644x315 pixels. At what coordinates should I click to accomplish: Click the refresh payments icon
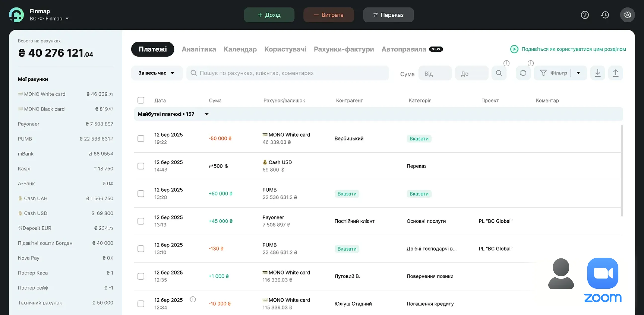pyautogui.click(x=523, y=73)
